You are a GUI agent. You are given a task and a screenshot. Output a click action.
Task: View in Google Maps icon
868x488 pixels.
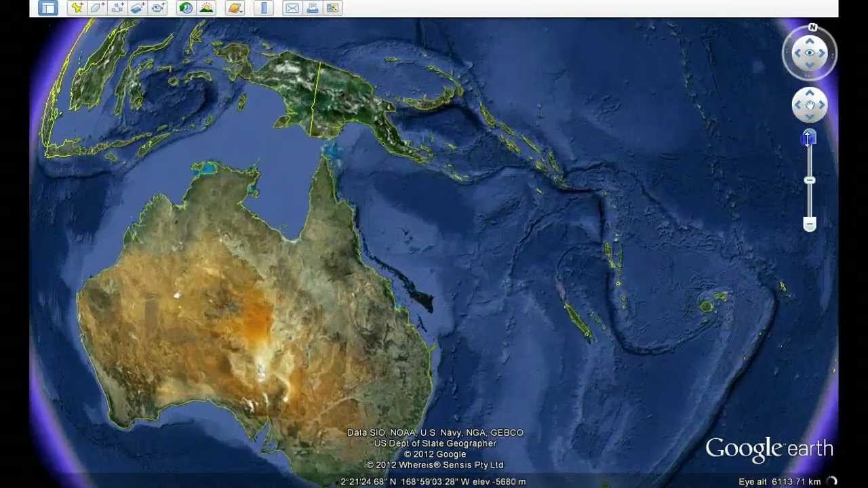pos(333,8)
